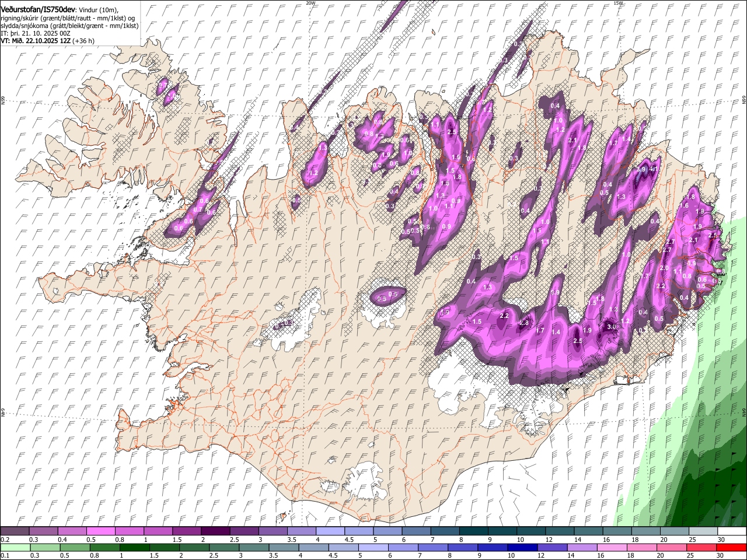Pick the pale grey top-row swatch starting at 25
The width and height of the screenshot is (747, 560).
coord(703,531)
